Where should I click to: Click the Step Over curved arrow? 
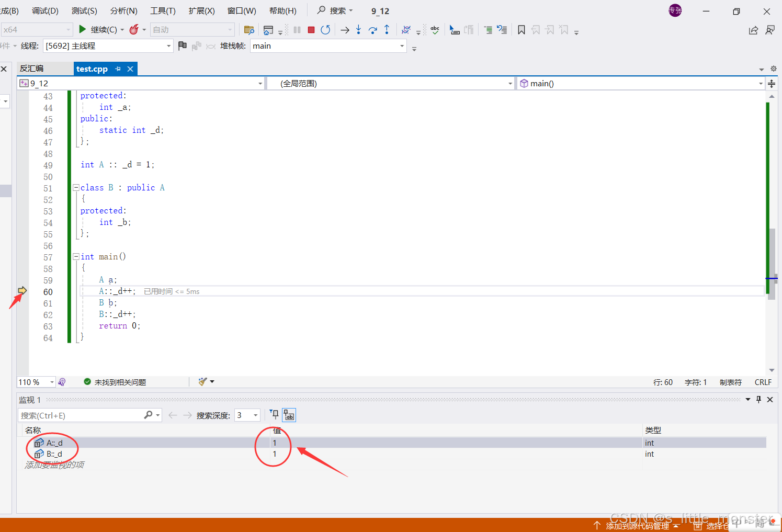pyautogui.click(x=373, y=30)
